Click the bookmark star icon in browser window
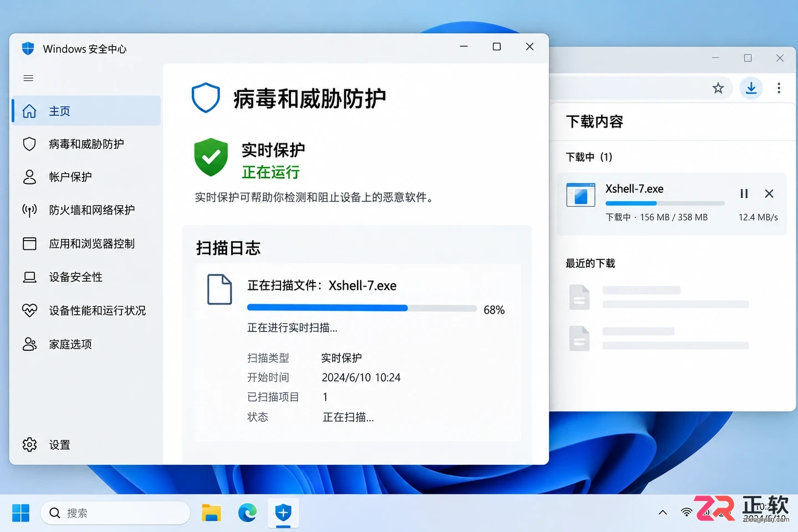798x532 pixels. click(718, 88)
